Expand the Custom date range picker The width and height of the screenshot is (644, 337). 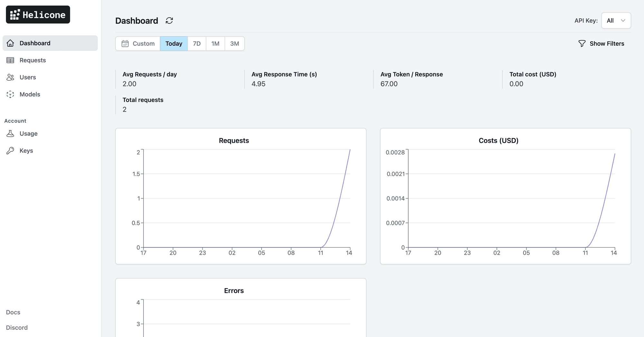[x=137, y=43]
